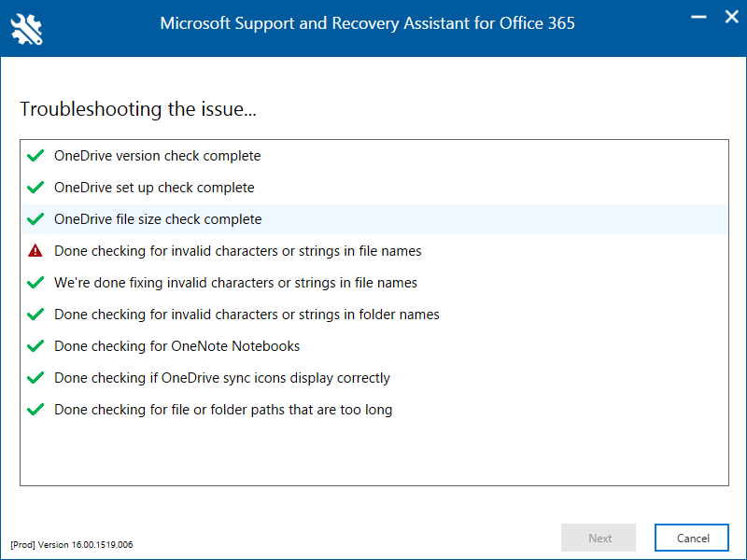Click the wrench tools app logo icon
This screenshot has height=560, width=747.
click(x=27, y=28)
